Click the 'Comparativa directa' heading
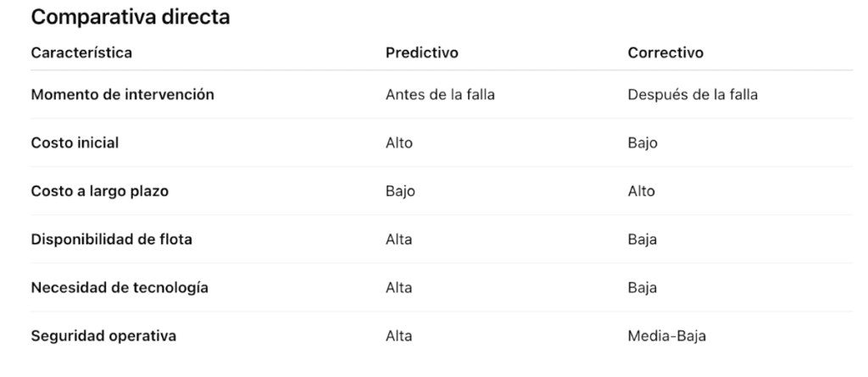The height and width of the screenshot is (377, 868). coord(130,17)
